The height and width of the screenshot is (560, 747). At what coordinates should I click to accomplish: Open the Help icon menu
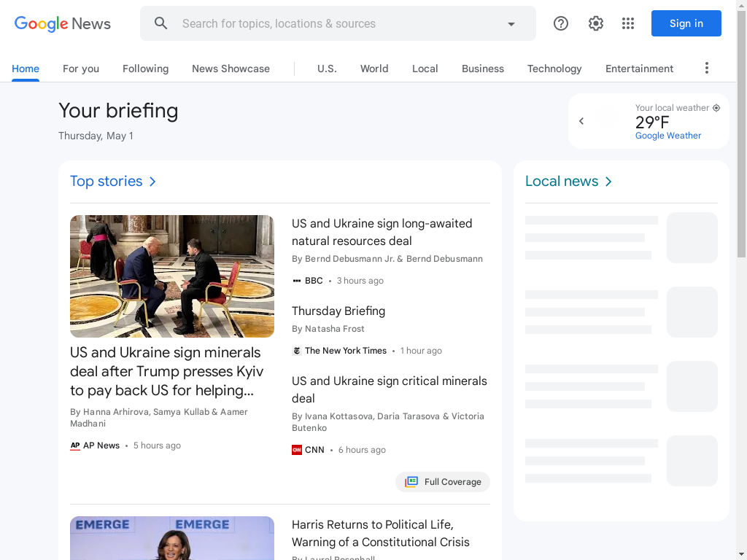[561, 23]
